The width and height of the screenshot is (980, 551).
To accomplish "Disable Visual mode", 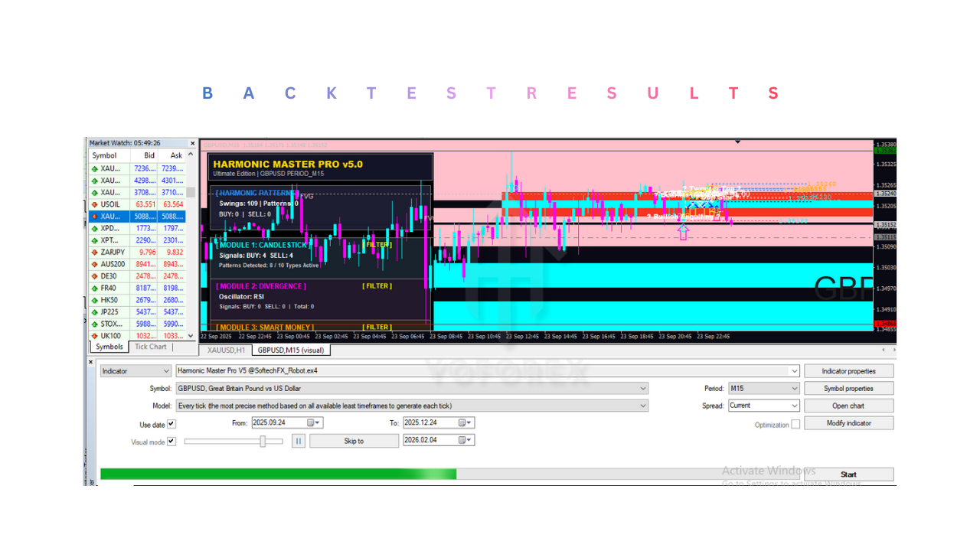I will click(171, 441).
